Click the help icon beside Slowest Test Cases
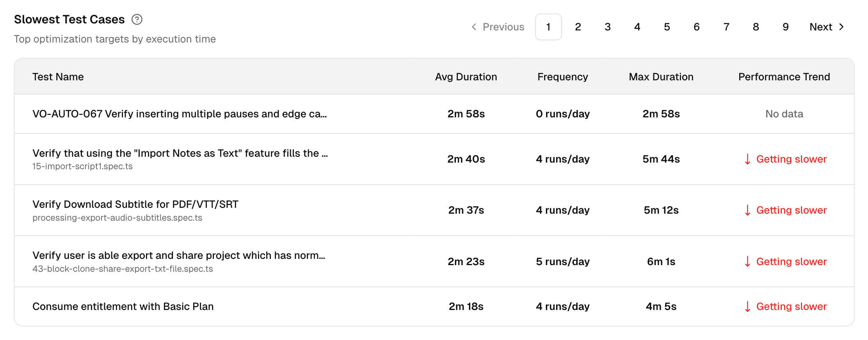 pyautogui.click(x=137, y=19)
